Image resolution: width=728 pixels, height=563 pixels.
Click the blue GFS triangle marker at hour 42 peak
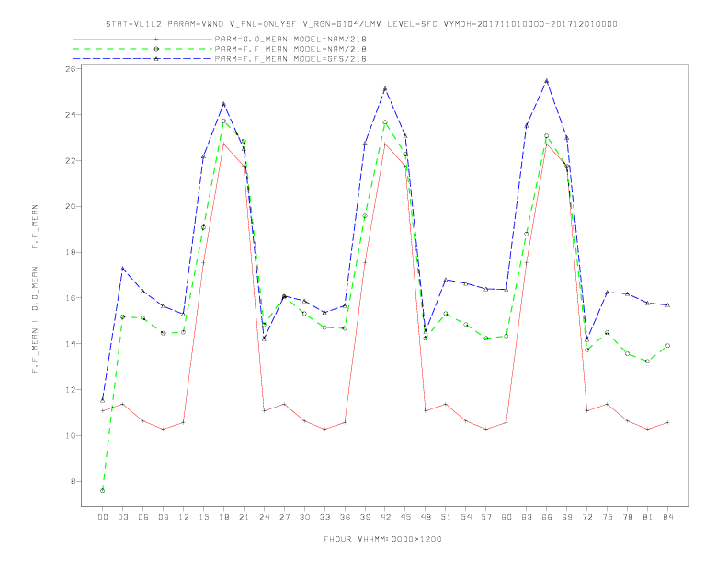(385, 88)
